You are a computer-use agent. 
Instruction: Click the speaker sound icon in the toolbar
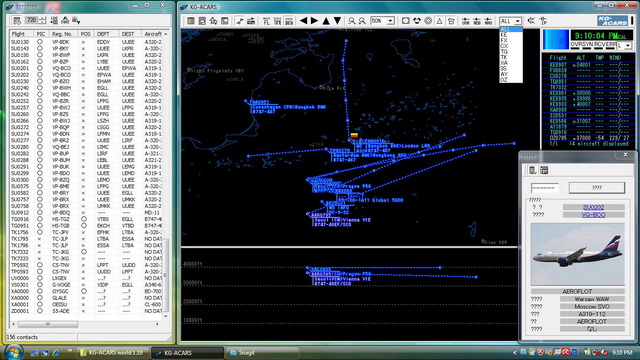pos(531,20)
